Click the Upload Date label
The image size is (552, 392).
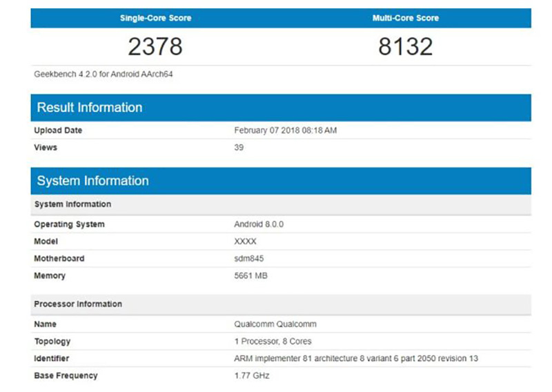(58, 130)
